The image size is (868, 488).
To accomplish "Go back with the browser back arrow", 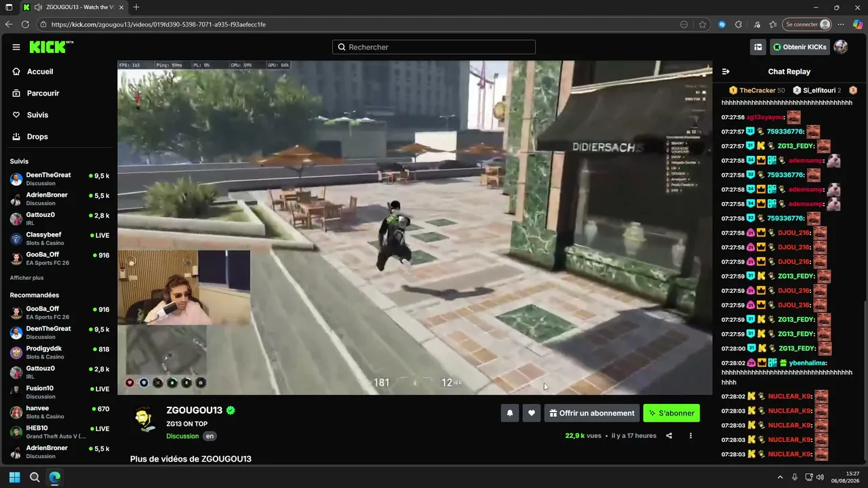I will (9, 24).
